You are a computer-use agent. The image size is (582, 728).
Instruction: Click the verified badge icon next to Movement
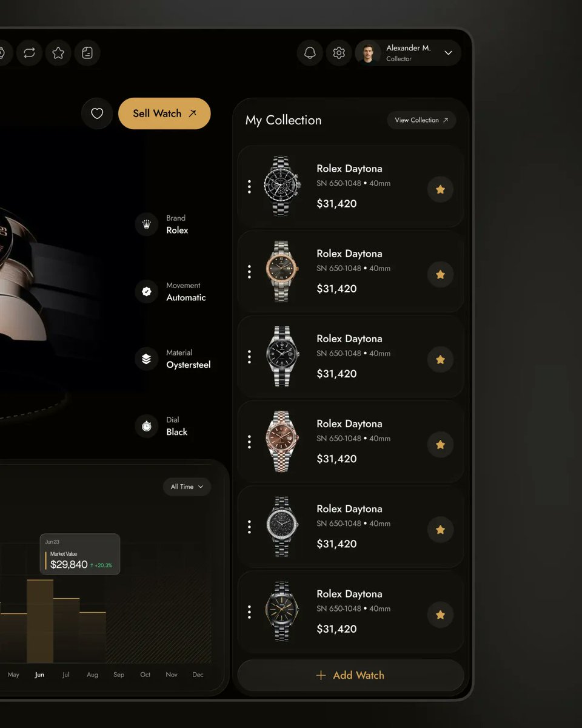tap(146, 291)
